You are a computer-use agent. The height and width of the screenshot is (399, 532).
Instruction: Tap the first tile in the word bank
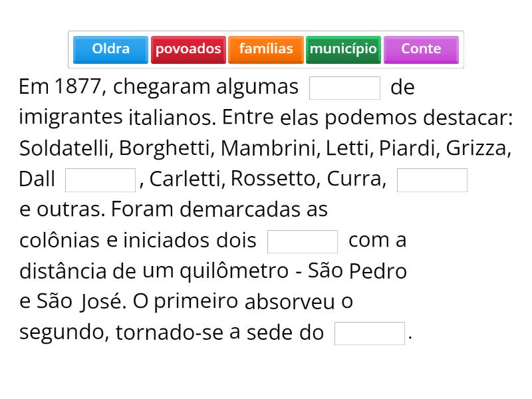pos(110,49)
